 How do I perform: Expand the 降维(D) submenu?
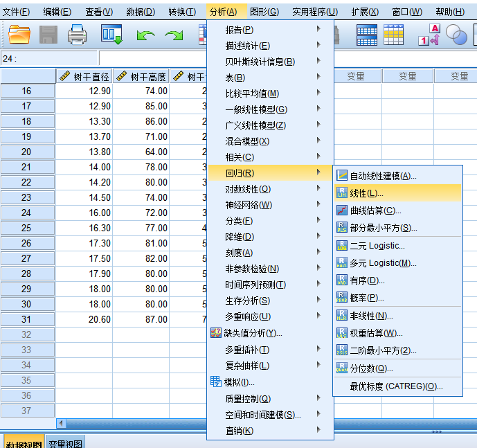(270, 237)
